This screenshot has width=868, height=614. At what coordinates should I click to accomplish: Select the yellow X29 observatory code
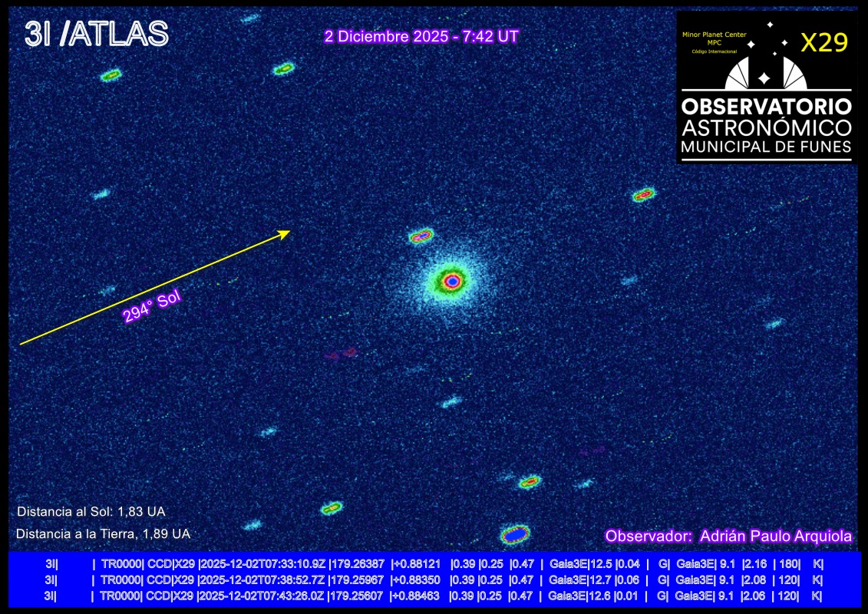tap(824, 44)
